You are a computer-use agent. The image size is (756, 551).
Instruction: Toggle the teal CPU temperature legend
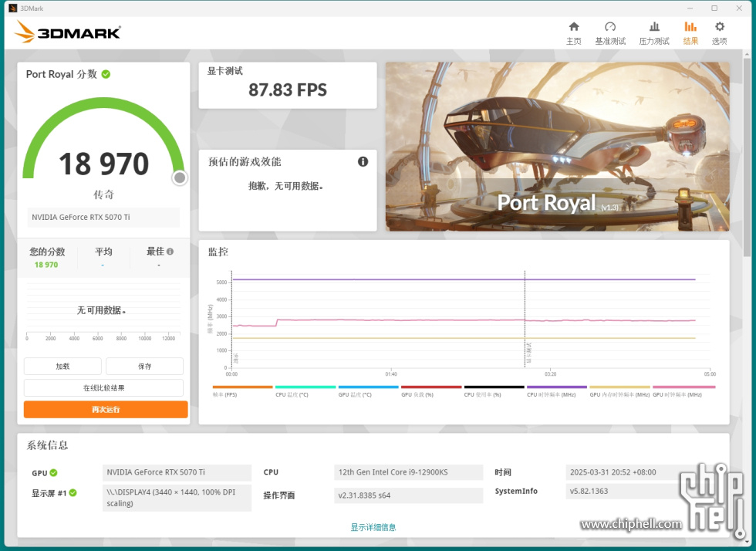(305, 390)
